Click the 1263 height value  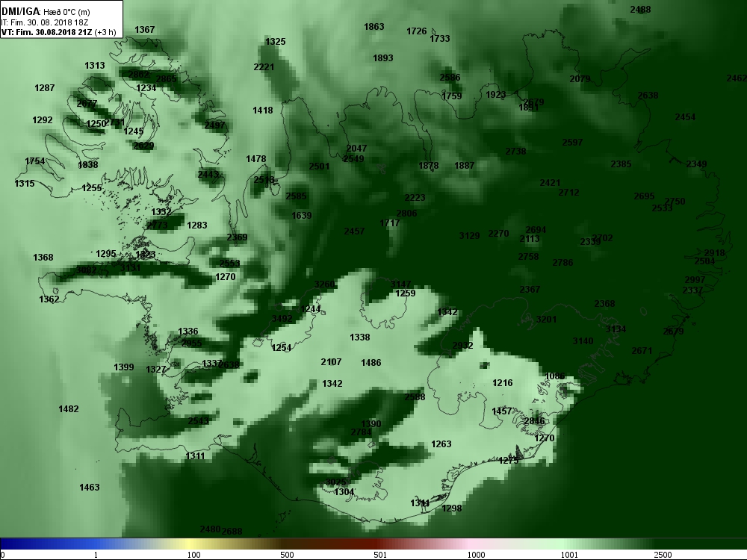coord(441,444)
